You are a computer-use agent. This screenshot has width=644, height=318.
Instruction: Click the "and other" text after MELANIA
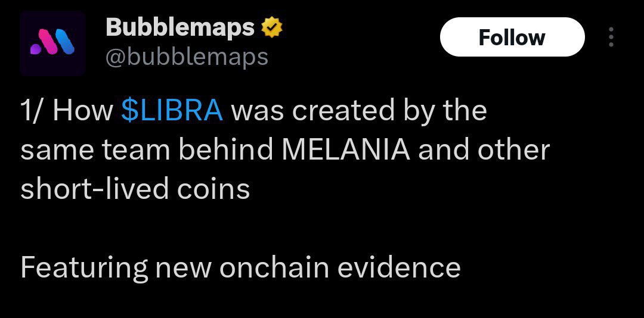click(484, 149)
